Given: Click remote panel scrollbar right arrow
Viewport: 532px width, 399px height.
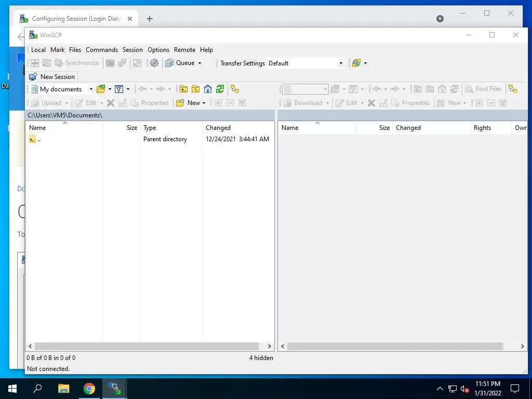Looking at the screenshot, I should click(x=523, y=346).
